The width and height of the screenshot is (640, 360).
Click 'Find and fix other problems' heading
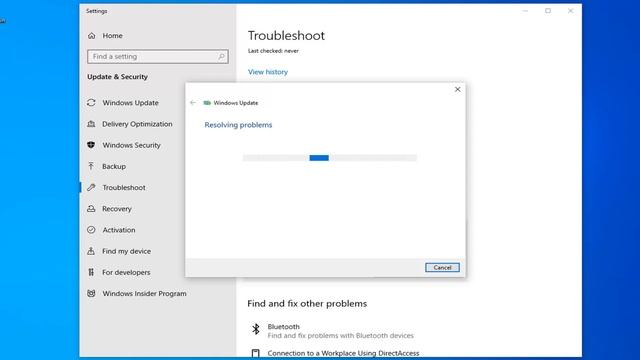tap(307, 304)
